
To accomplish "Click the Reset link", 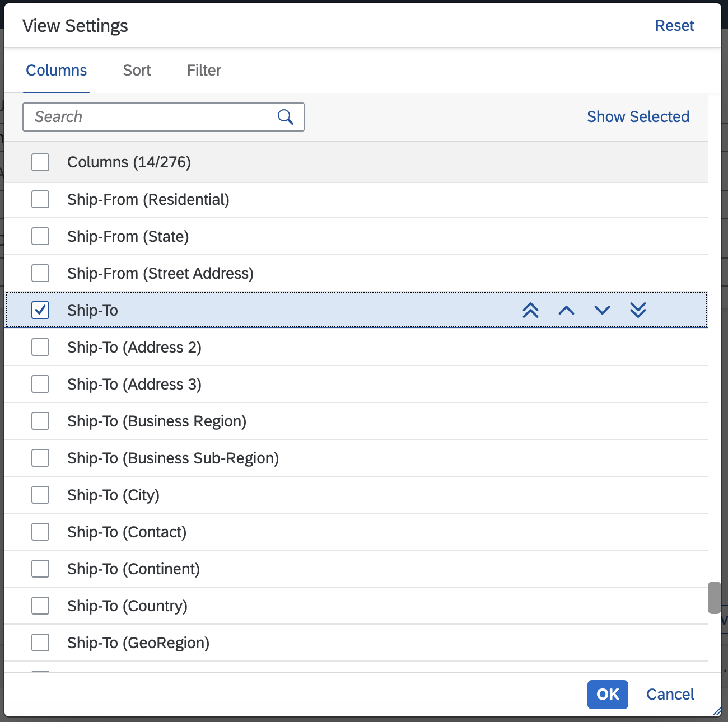I will (x=675, y=26).
